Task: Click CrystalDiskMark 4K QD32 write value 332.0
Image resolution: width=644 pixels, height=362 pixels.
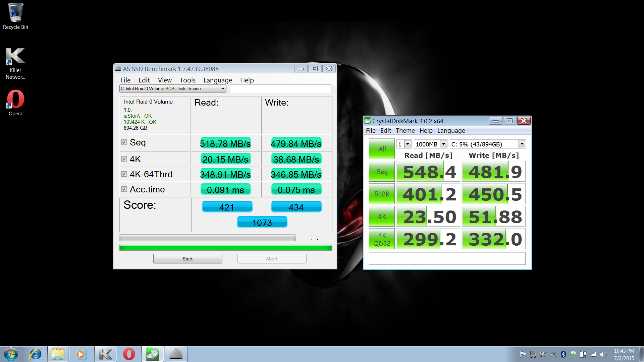Action: pos(494,239)
